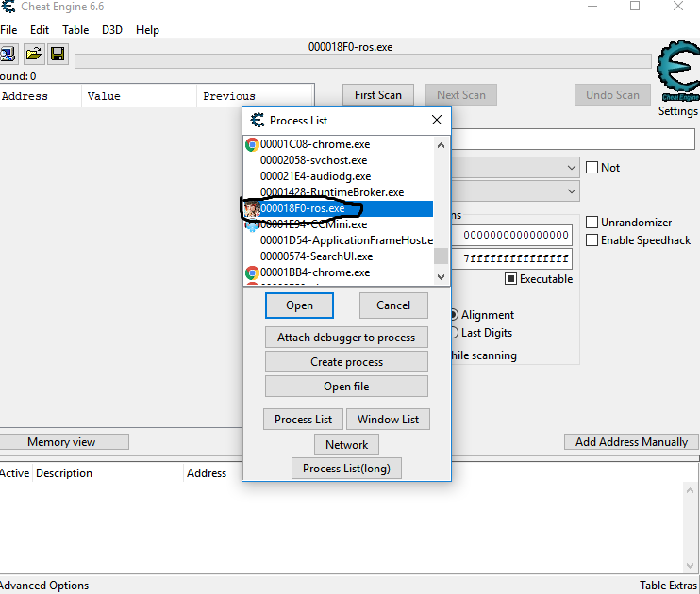Expand the value type dropdown below scan type
Viewport: 700px width, 594px height.
(571, 191)
